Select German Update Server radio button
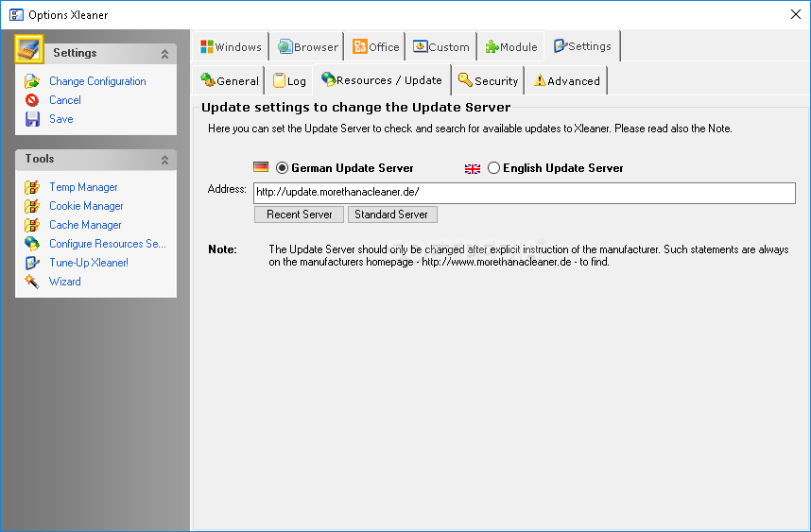The width and height of the screenshot is (811, 532). 282,168
